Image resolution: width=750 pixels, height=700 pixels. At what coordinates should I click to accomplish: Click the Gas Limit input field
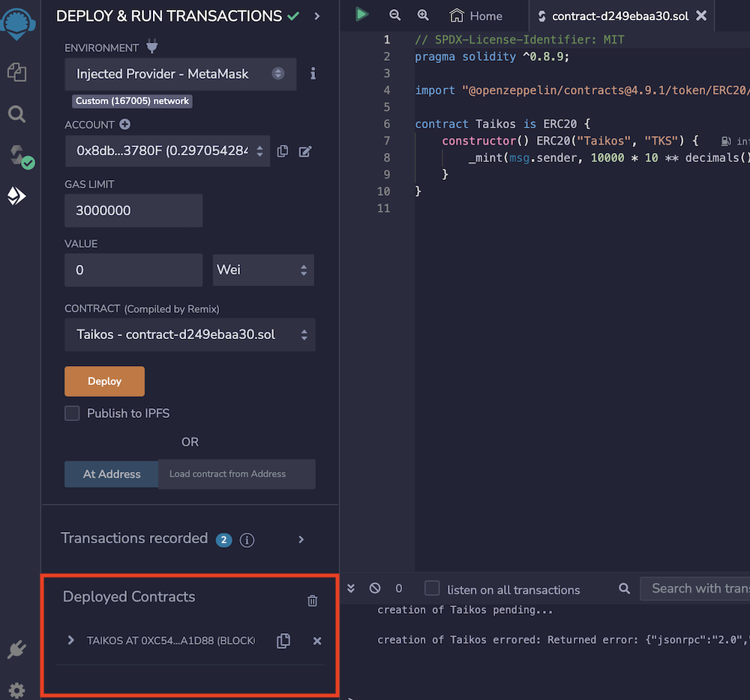pyautogui.click(x=133, y=211)
